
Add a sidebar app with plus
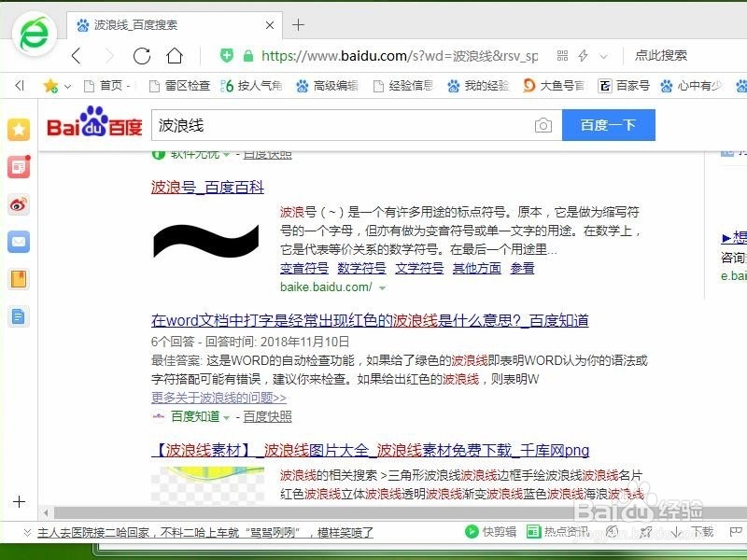[19, 501]
